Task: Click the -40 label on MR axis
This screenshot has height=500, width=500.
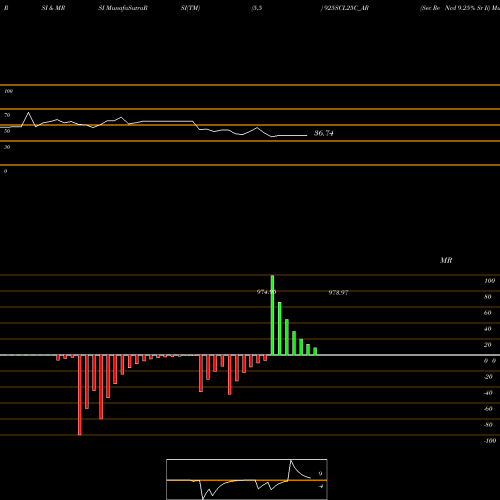Action: (x=488, y=393)
